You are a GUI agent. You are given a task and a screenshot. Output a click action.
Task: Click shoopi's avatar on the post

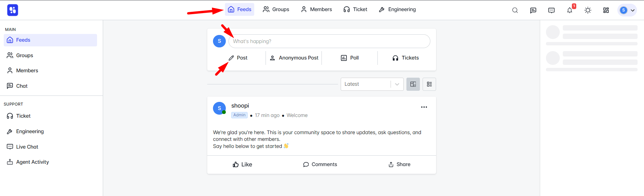tap(219, 108)
